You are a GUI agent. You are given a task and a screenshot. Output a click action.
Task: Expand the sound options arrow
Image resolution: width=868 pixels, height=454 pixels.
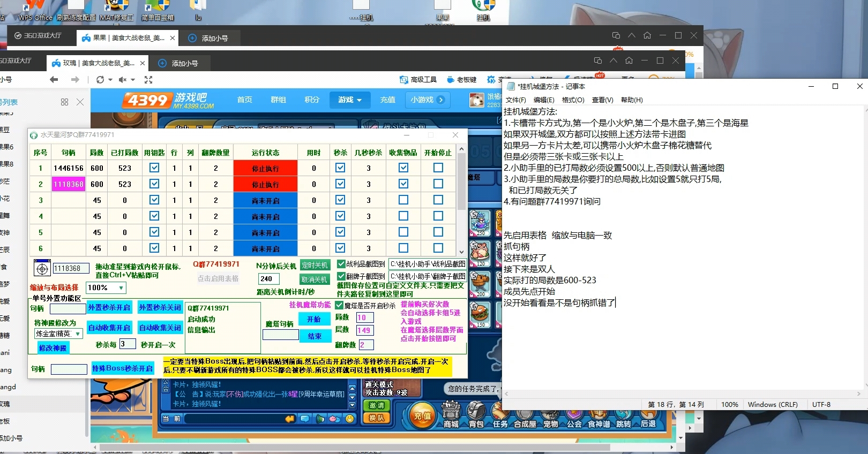(133, 80)
